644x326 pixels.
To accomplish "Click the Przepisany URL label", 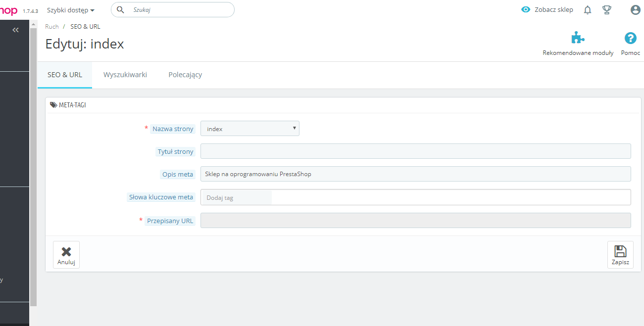I will tap(170, 221).
